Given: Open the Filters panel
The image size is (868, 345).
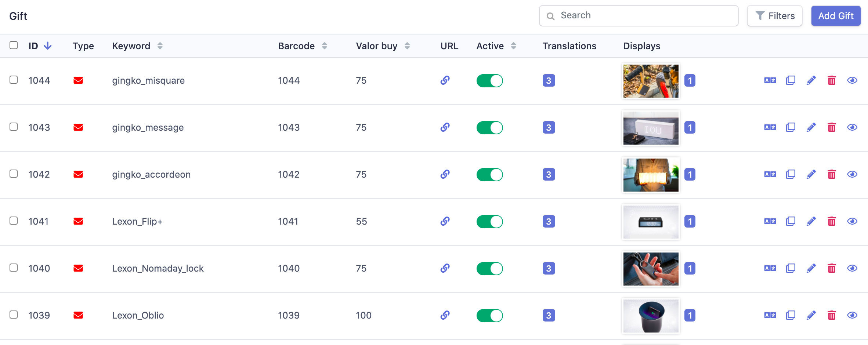Looking at the screenshot, I should (774, 16).
